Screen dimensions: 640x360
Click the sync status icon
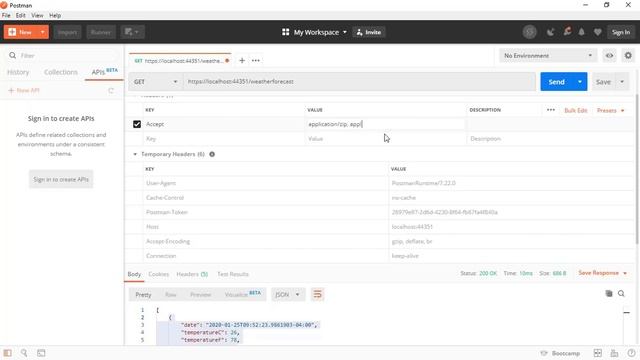tap(530, 32)
